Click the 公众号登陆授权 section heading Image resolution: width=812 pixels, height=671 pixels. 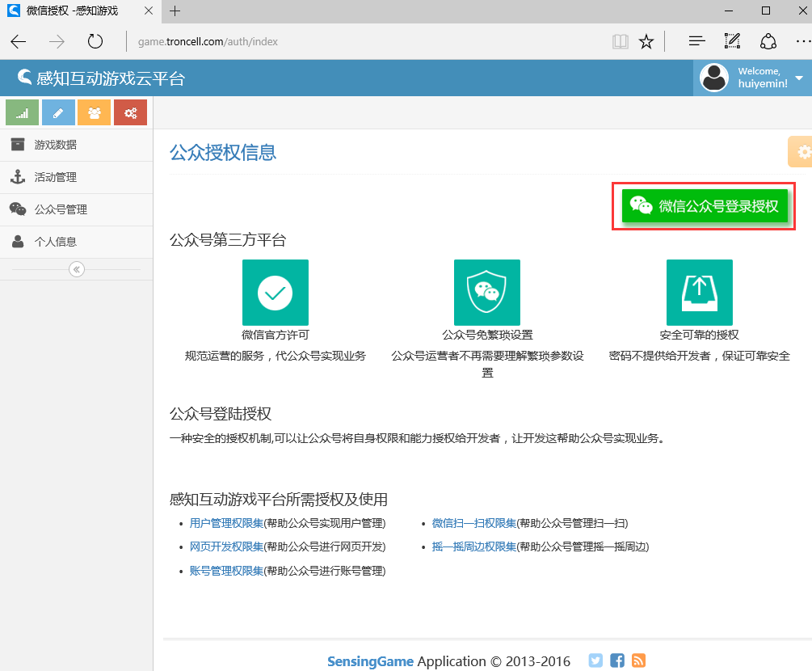pos(221,413)
